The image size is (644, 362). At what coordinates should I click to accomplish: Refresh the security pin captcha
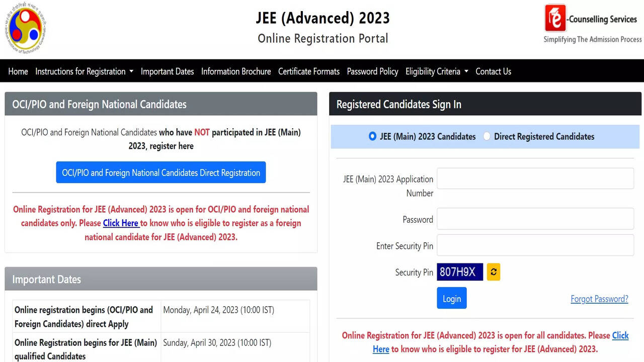pyautogui.click(x=493, y=272)
